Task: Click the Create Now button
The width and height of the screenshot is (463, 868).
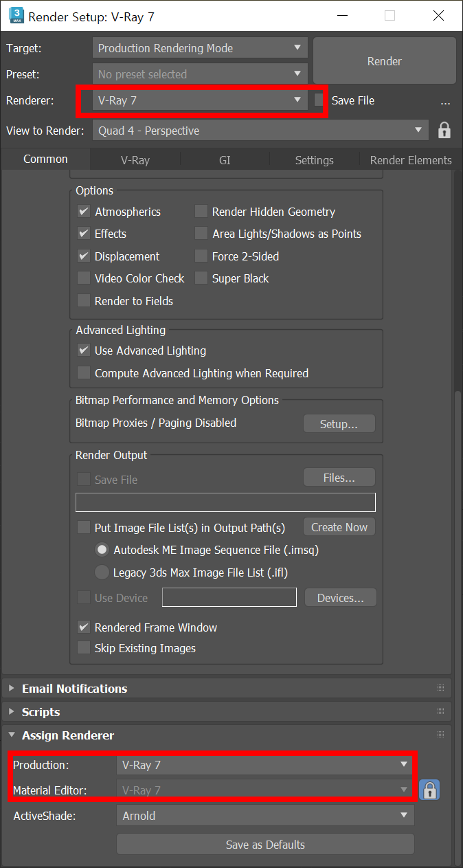Action: point(339,527)
